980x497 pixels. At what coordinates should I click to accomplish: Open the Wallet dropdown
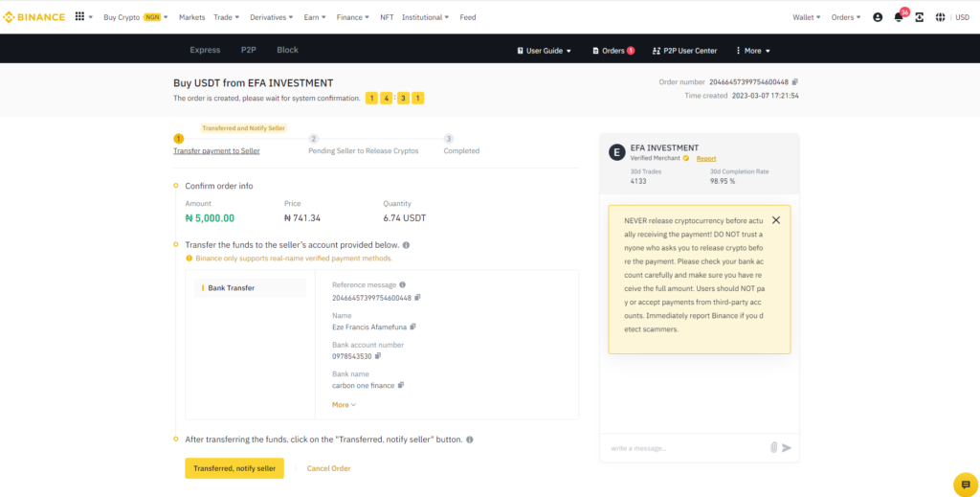(806, 17)
